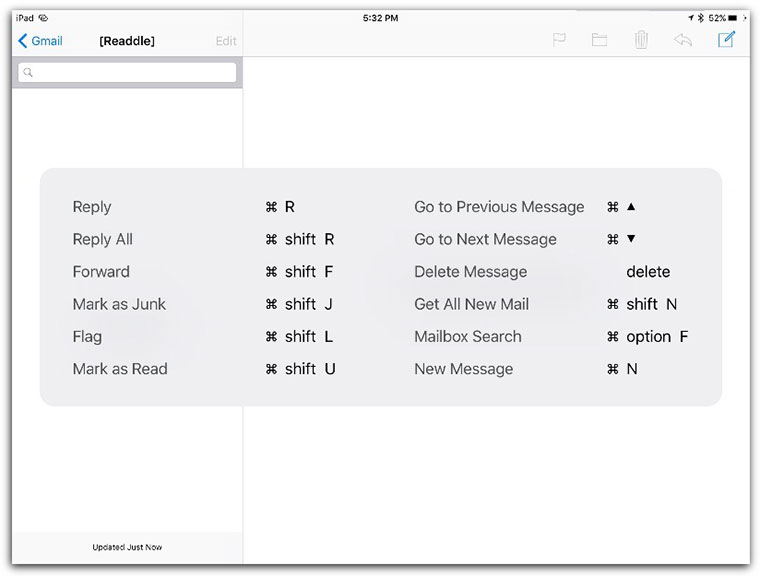Click Go to Next Message label
Viewport: 760px width, 576px height.
[486, 240]
